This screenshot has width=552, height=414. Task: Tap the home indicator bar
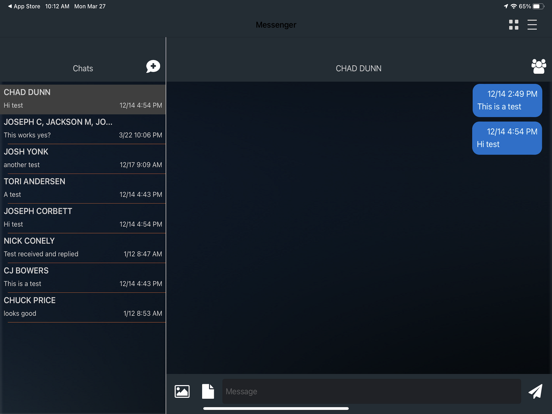coord(276,408)
